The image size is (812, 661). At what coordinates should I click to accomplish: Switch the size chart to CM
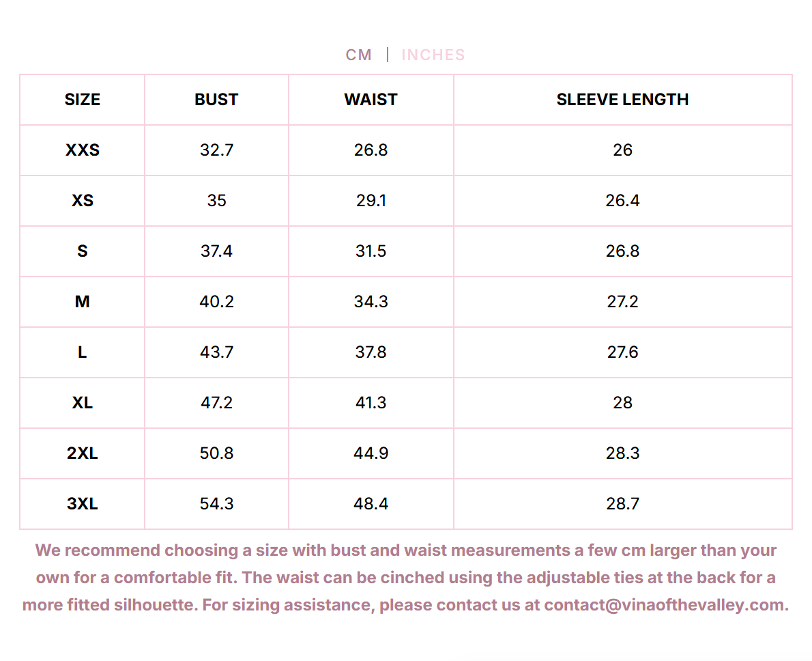click(358, 55)
